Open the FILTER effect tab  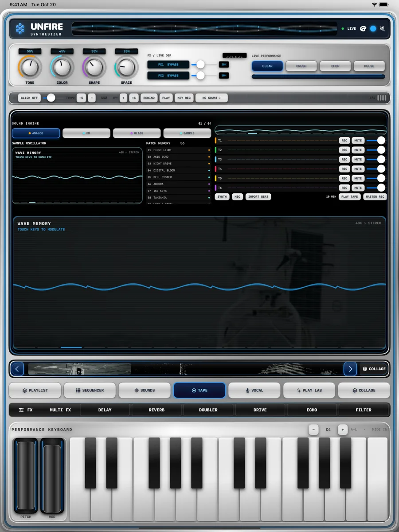(364, 410)
